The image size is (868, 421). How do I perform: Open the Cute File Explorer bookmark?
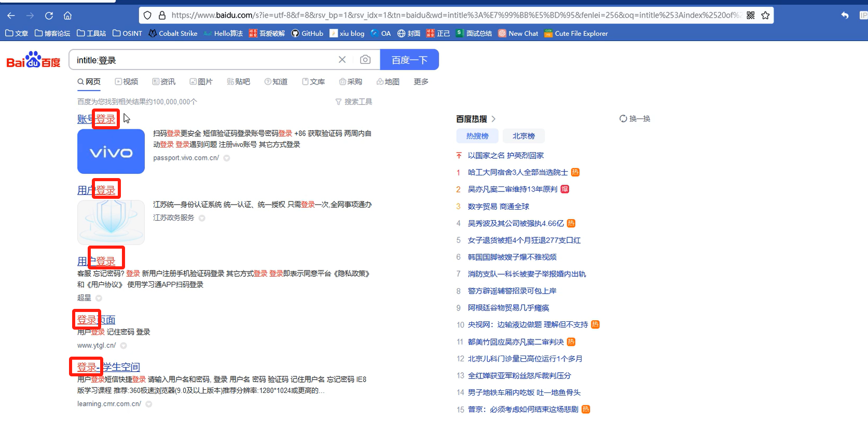coord(576,33)
